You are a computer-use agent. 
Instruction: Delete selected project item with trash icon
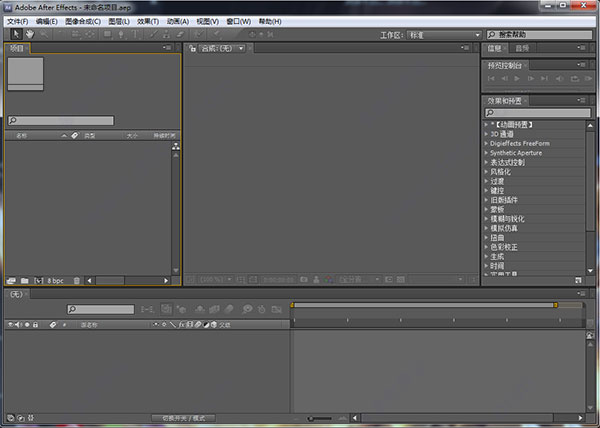tap(77, 281)
